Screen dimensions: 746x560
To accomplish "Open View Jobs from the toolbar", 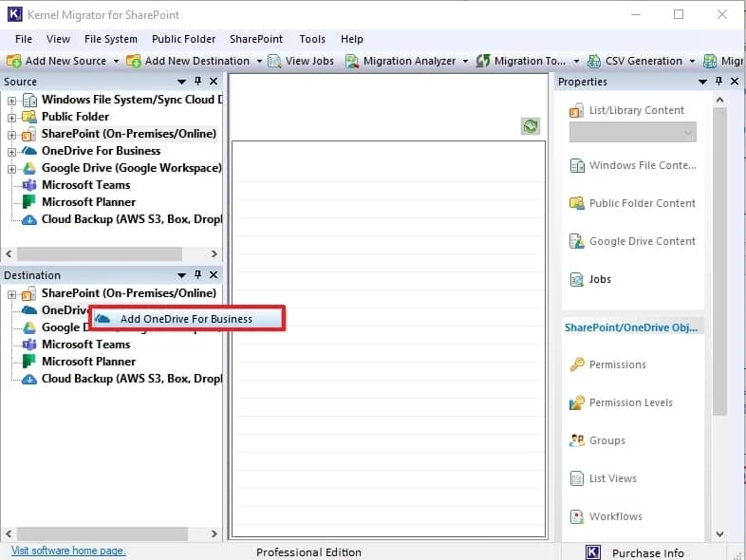I will (301, 61).
